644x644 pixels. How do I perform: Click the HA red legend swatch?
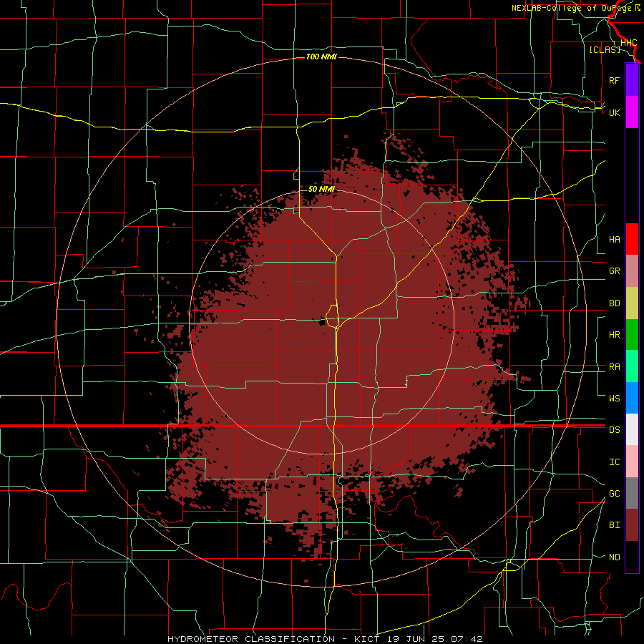(x=632, y=239)
